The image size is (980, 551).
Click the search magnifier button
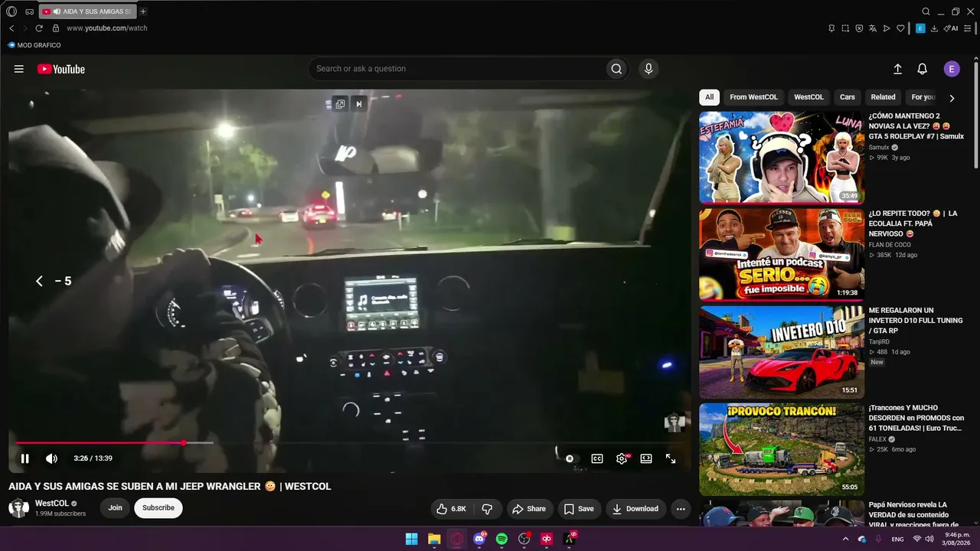(616, 69)
